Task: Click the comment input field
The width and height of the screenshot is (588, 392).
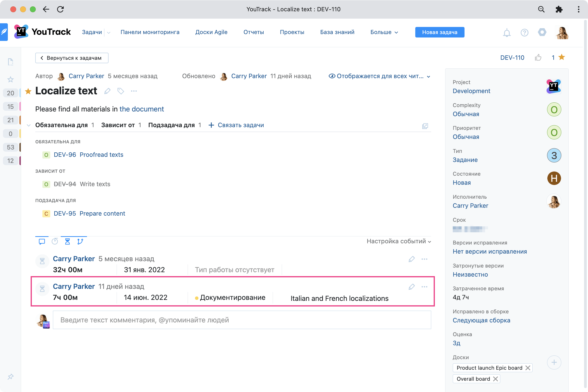Action: (242, 320)
